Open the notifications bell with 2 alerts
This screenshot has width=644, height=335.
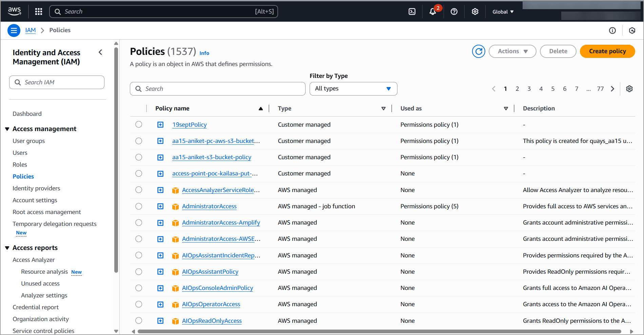(432, 12)
